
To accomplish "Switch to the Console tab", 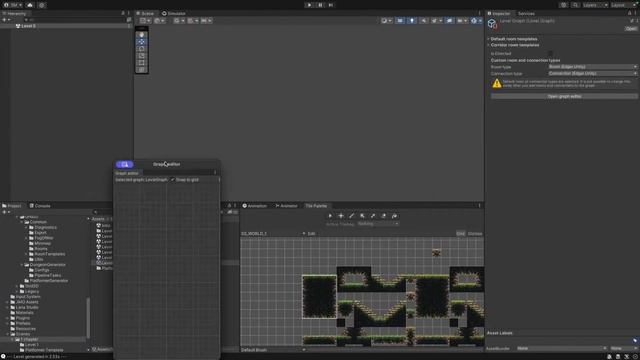I will (40, 206).
